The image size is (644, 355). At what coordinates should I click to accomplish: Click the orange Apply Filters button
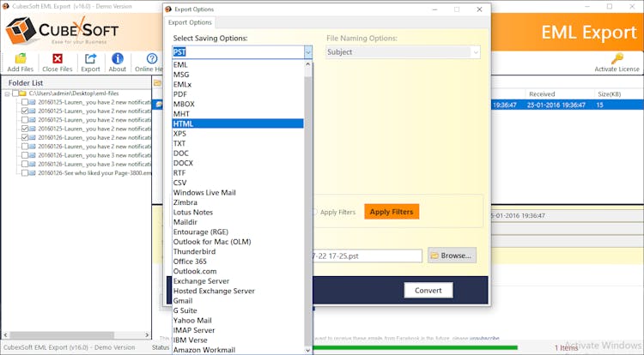pyautogui.click(x=392, y=212)
